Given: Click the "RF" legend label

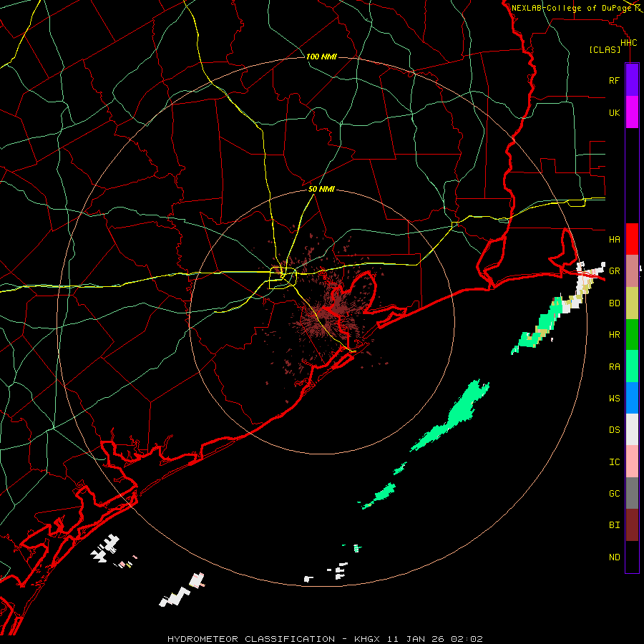Looking at the screenshot, I should pos(614,80).
